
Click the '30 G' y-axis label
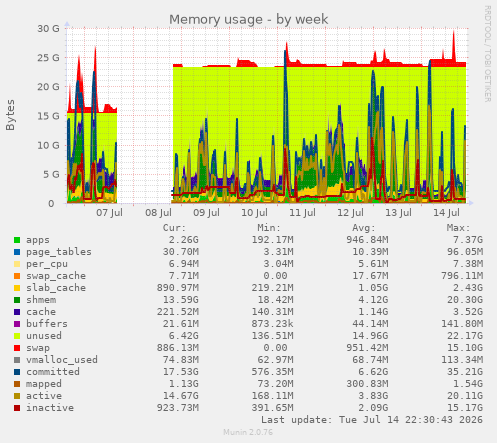[x=48, y=29]
